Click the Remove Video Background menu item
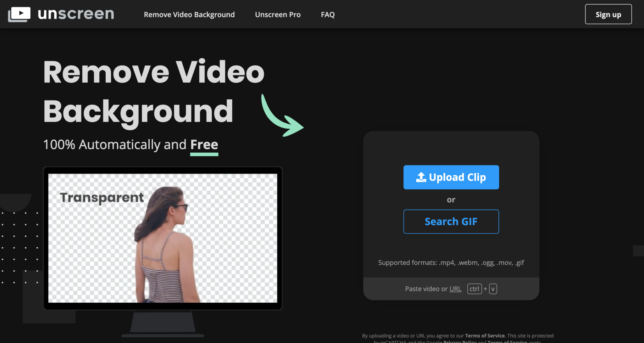The height and width of the screenshot is (343, 644). point(189,14)
